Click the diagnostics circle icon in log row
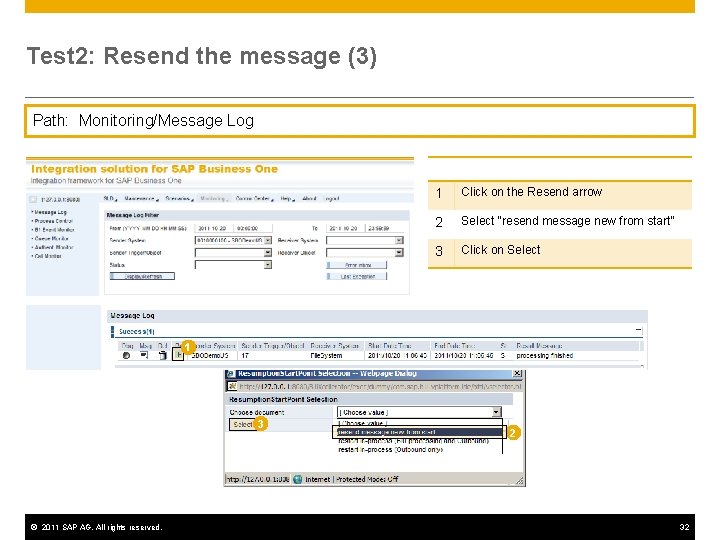 127,355
